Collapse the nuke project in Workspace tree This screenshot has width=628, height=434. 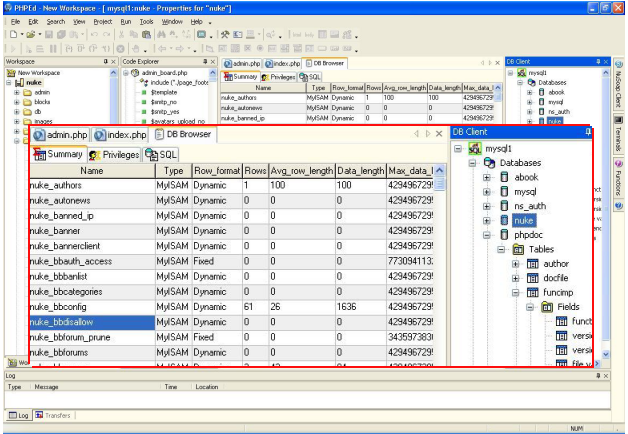(x=9, y=82)
